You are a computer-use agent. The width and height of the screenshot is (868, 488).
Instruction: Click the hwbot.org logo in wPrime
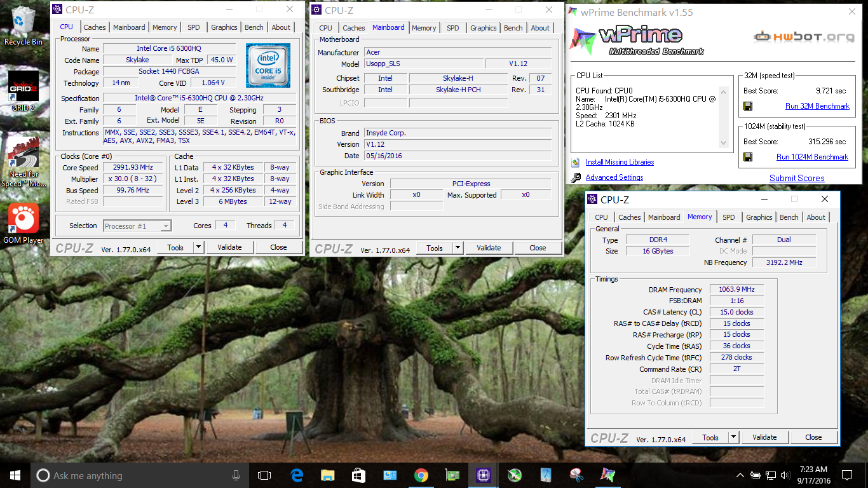point(804,36)
